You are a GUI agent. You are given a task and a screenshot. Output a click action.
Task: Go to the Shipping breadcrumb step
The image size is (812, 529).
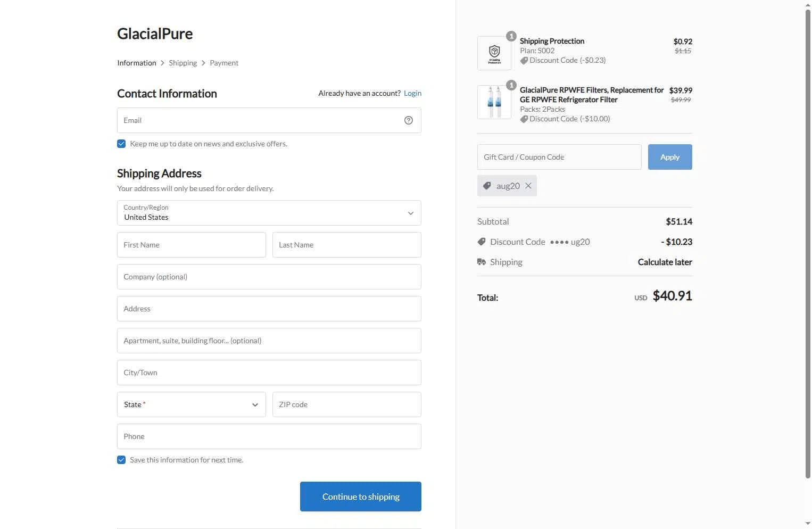[x=183, y=63]
